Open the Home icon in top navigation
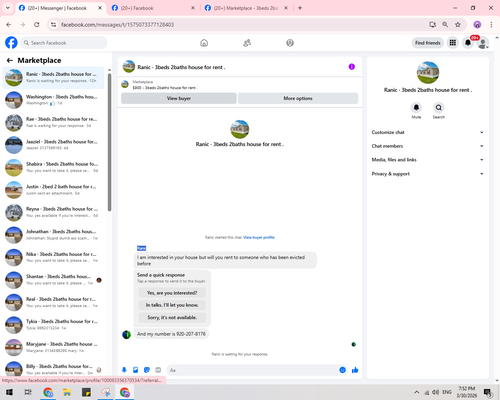Image resolution: width=500 pixels, height=400 pixels. click(204, 43)
